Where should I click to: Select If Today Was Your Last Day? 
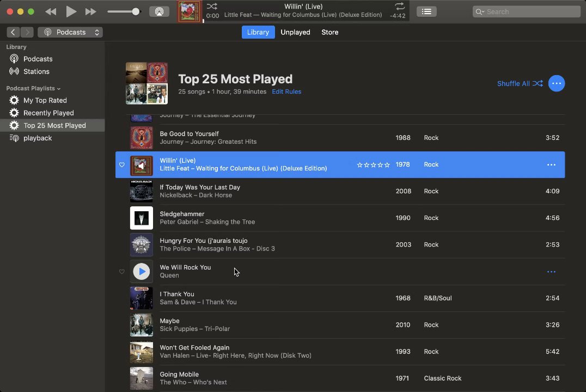tap(340, 191)
